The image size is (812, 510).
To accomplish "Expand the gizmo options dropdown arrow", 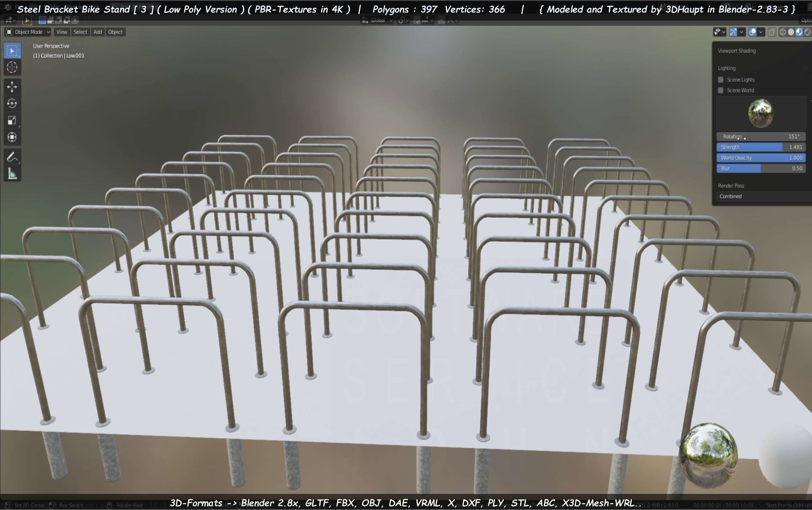I will (x=741, y=32).
